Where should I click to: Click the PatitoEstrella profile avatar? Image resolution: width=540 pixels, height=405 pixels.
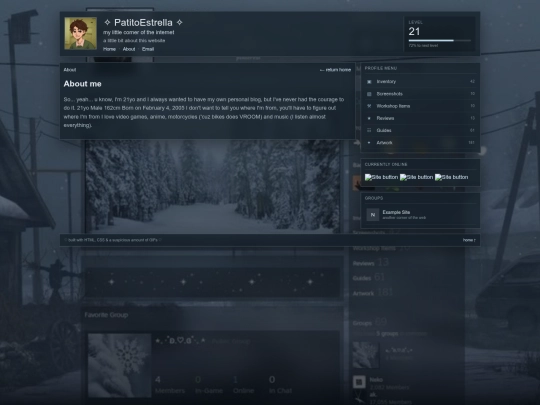click(x=81, y=33)
